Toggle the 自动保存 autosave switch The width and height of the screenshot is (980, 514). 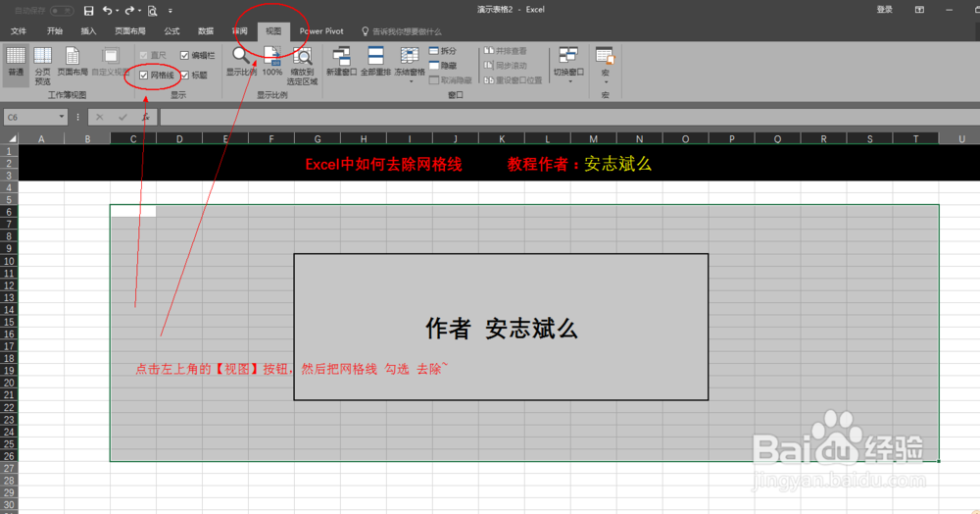click(x=61, y=11)
